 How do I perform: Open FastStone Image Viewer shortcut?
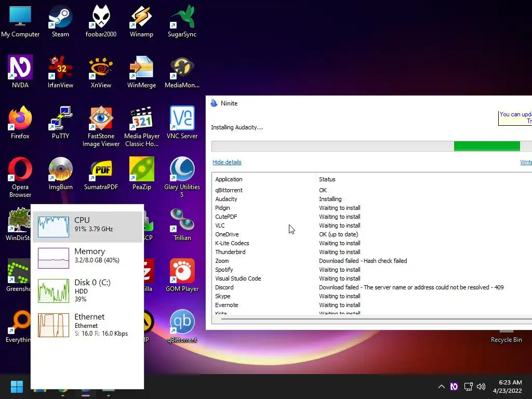point(101,127)
